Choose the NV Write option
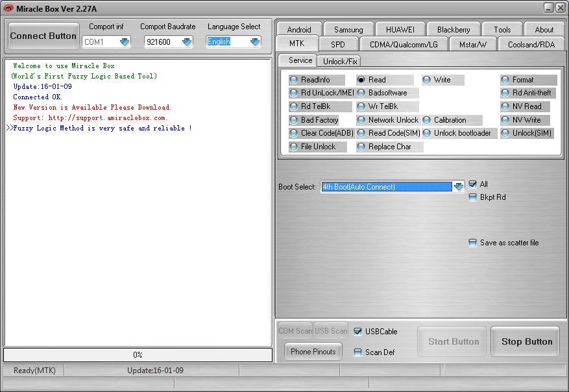 (525, 120)
